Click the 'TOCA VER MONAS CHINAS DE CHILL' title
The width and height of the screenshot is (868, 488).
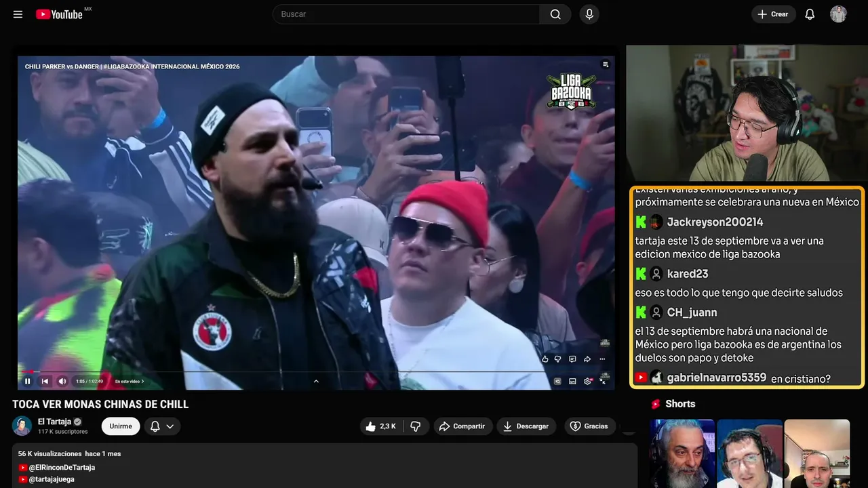click(100, 405)
